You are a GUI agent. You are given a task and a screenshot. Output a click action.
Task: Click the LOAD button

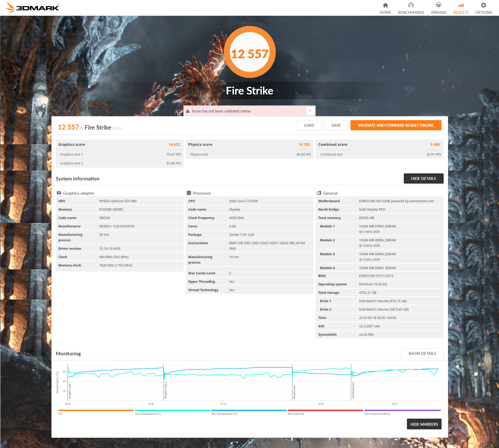coord(309,125)
